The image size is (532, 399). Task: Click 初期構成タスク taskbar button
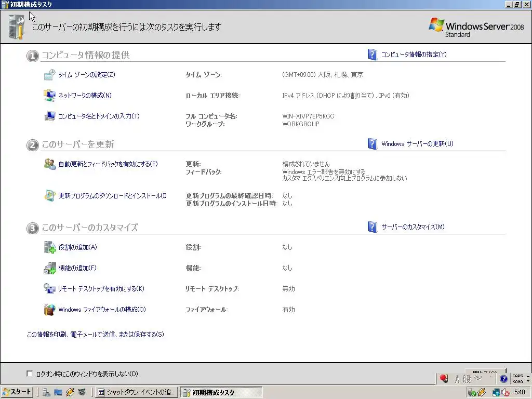pos(221,393)
